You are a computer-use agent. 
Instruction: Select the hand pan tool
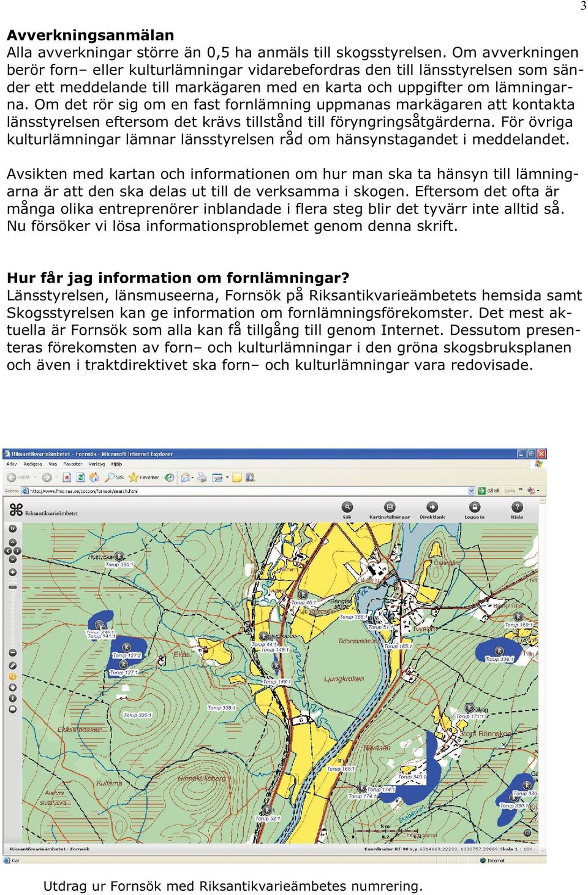pyautogui.click(x=13, y=687)
